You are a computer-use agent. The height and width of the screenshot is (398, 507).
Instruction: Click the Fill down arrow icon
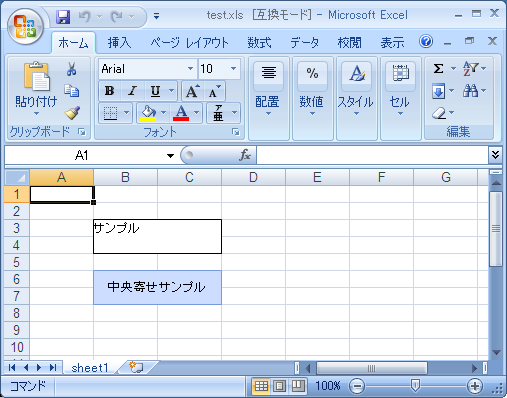[438, 91]
